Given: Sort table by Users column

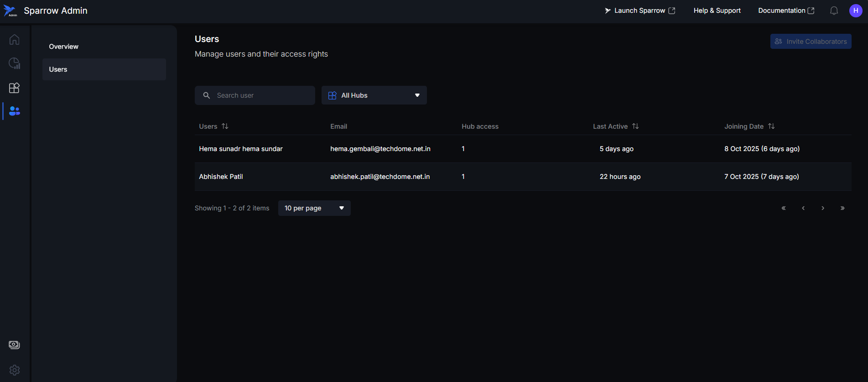Looking at the screenshot, I should click(225, 126).
